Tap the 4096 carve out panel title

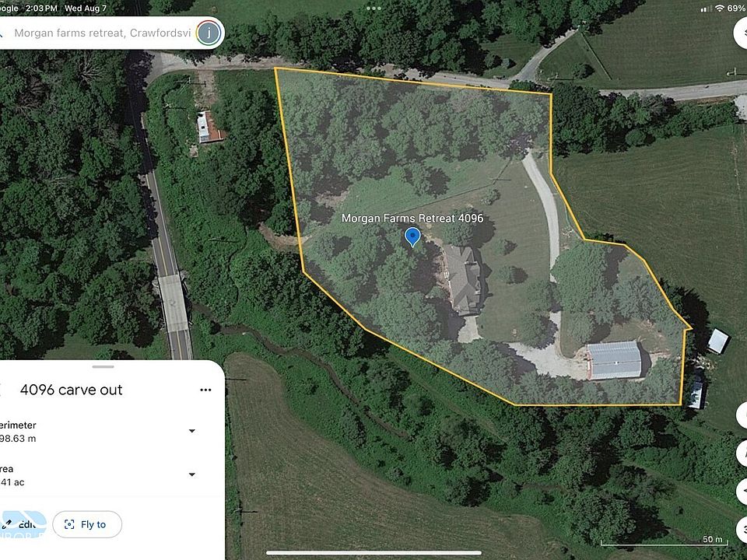[72, 390]
